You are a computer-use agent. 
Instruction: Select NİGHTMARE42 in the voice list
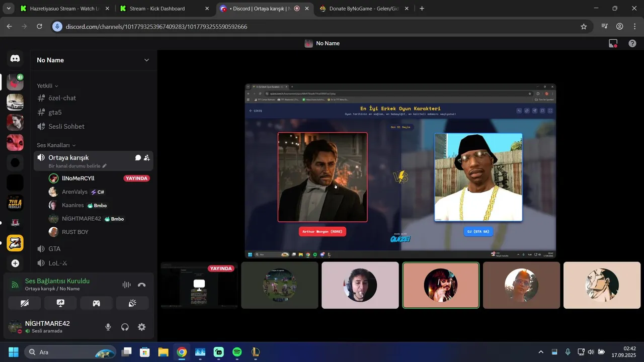pos(82,219)
